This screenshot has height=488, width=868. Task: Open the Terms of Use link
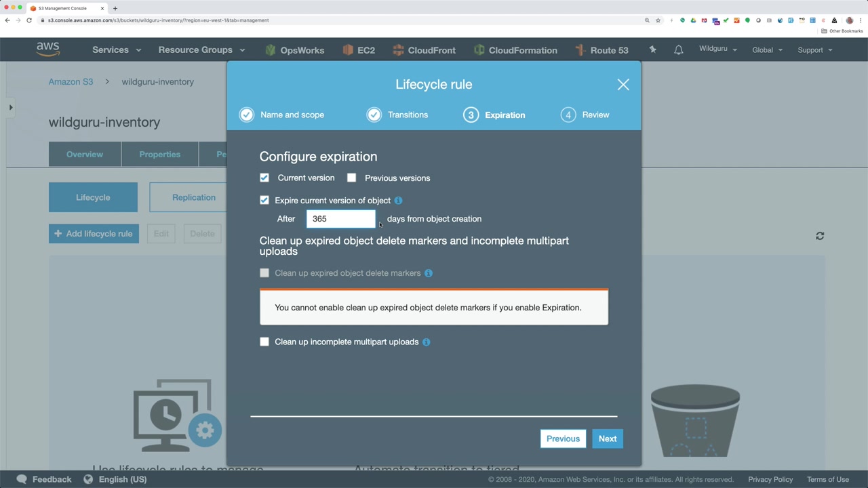coord(828,480)
